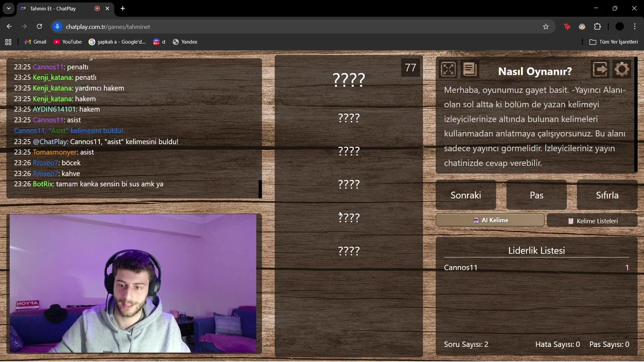
Task: Open the şapkalı a Google bookmark
Action: click(117, 42)
